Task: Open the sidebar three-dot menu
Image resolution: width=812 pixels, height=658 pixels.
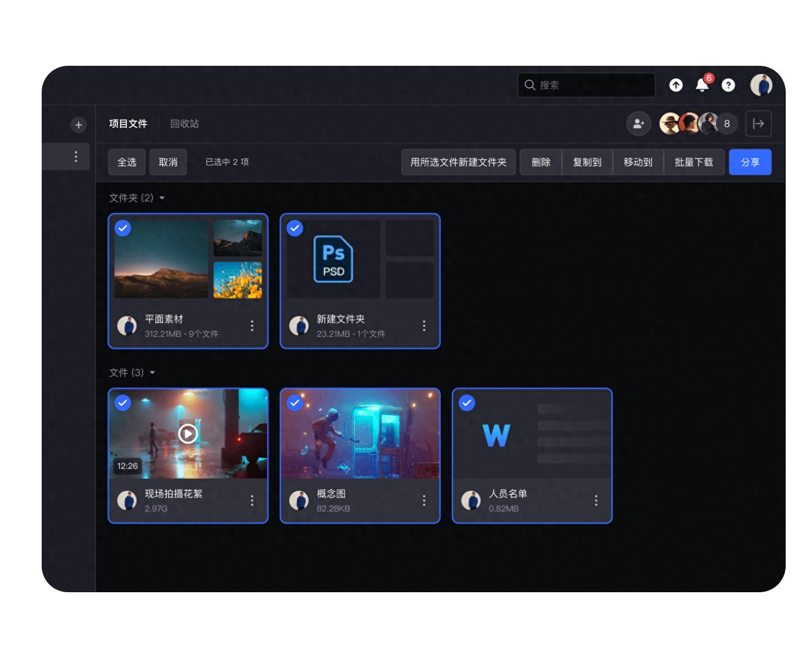Action: pyautogui.click(x=76, y=156)
